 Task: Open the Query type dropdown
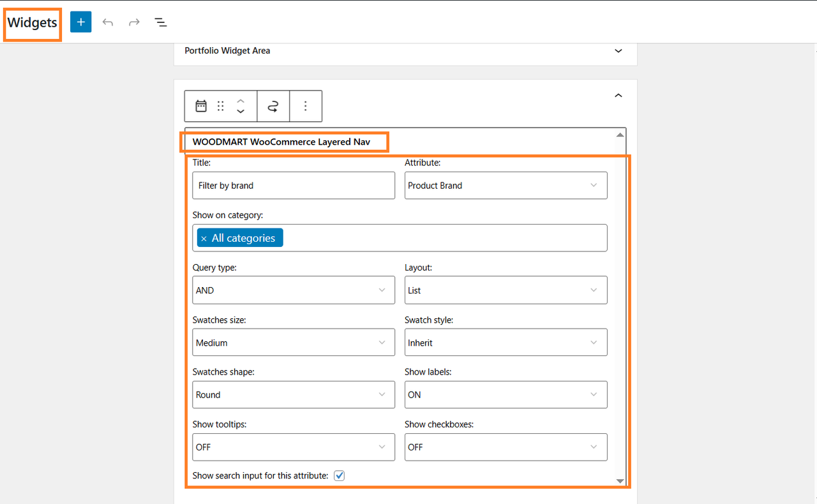tap(294, 290)
